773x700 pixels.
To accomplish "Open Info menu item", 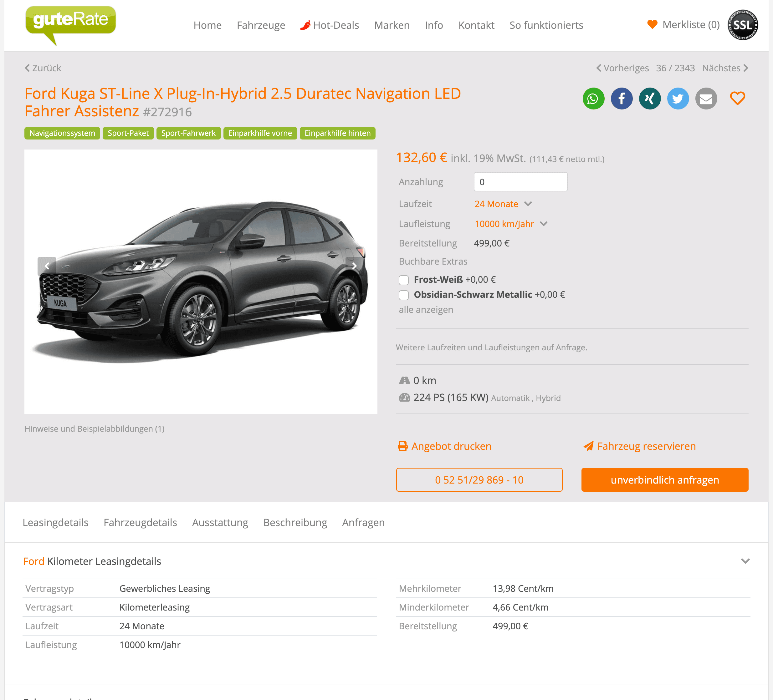I will click(x=434, y=25).
